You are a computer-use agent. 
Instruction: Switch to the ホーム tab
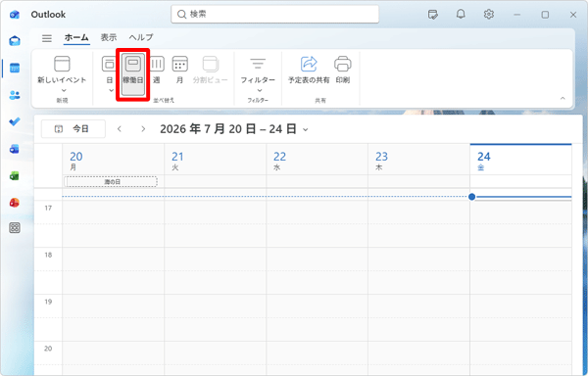point(76,37)
